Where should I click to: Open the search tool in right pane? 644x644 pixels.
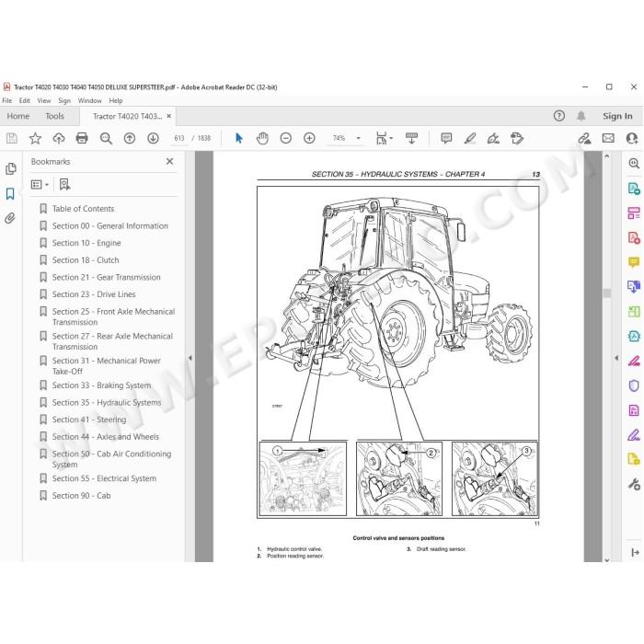click(634, 164)
